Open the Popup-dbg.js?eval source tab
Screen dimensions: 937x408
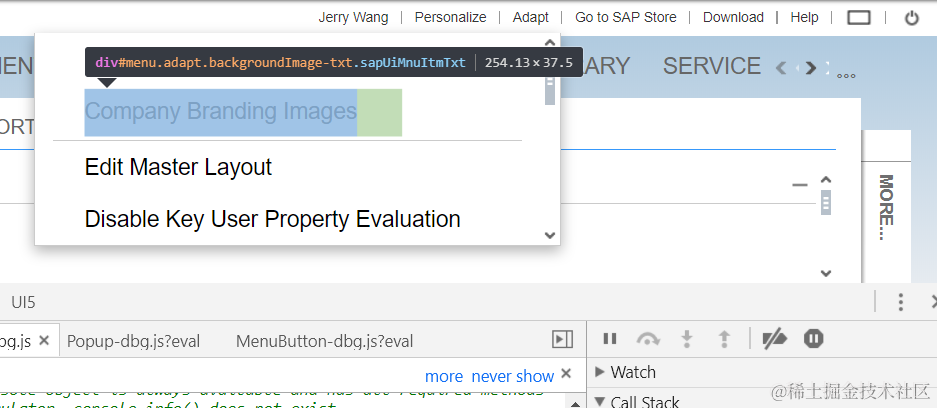point(133,341)
